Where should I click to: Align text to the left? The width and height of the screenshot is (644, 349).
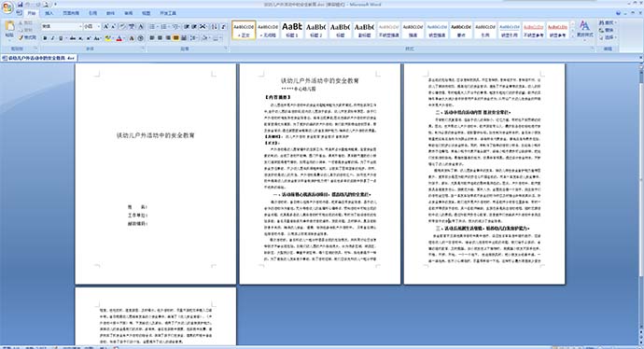(152, 38)
